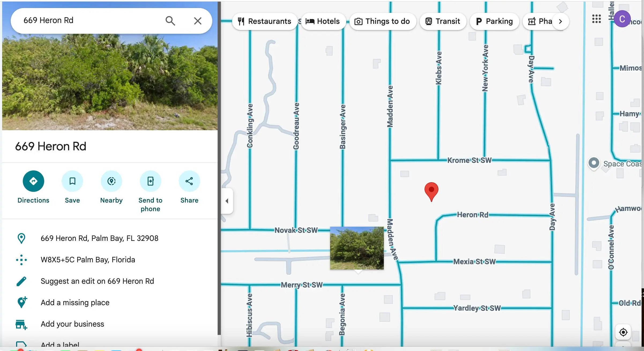This screenshot has width=644, height=351.
Task: Suggest an edit on 669 Heron Rd
Action: [97, 281]
